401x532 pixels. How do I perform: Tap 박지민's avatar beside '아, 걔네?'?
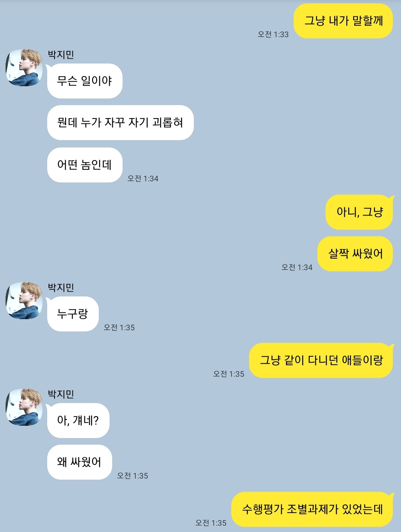click(24, 407)
